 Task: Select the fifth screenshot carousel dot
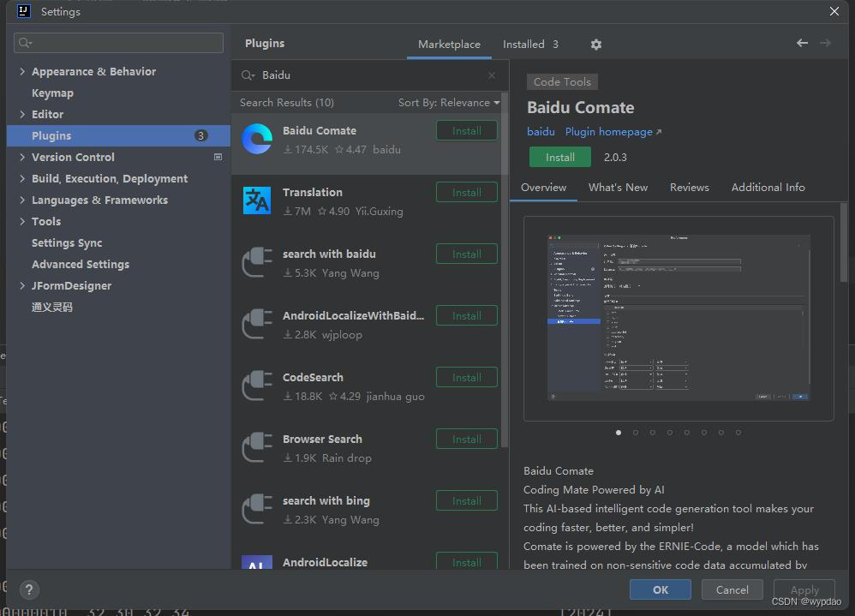[687, 433]
